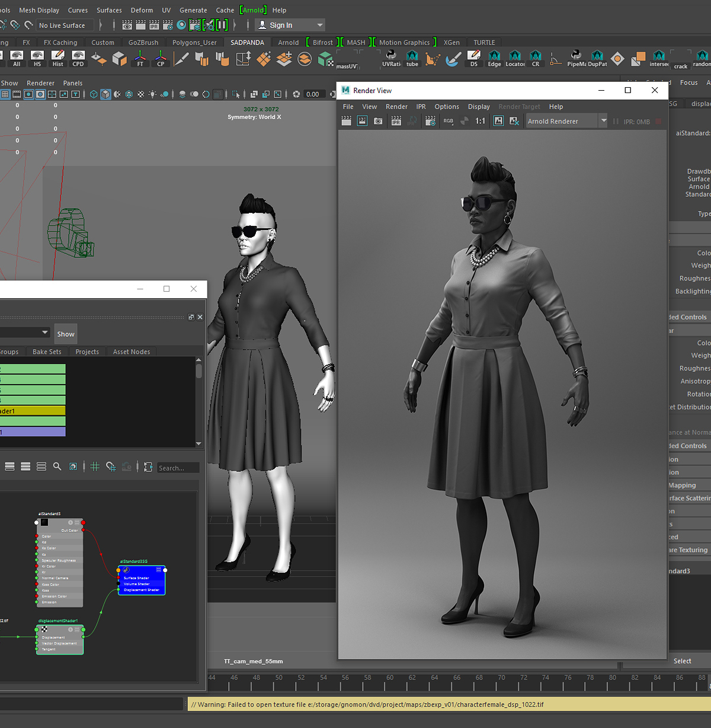This screenshot has width=711, height=728.
Task: Toggle RGB channel display in Render View
Action: (449, 121)
